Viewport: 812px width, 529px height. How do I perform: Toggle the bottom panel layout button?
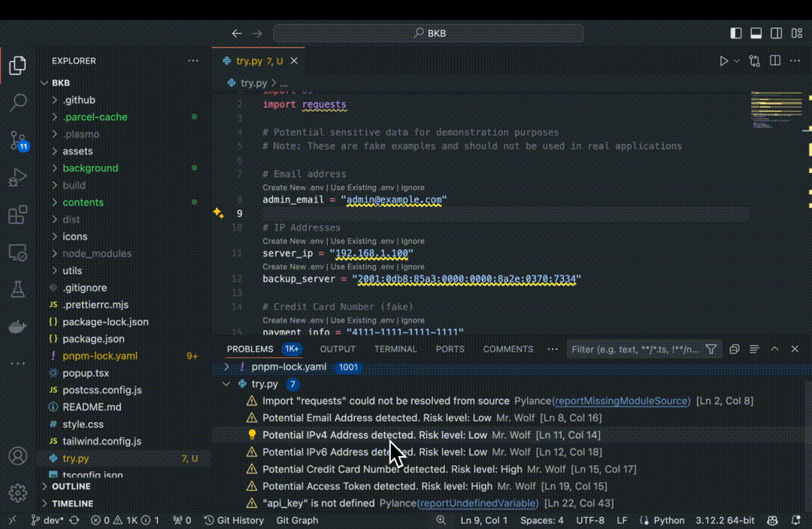[756, 33]
